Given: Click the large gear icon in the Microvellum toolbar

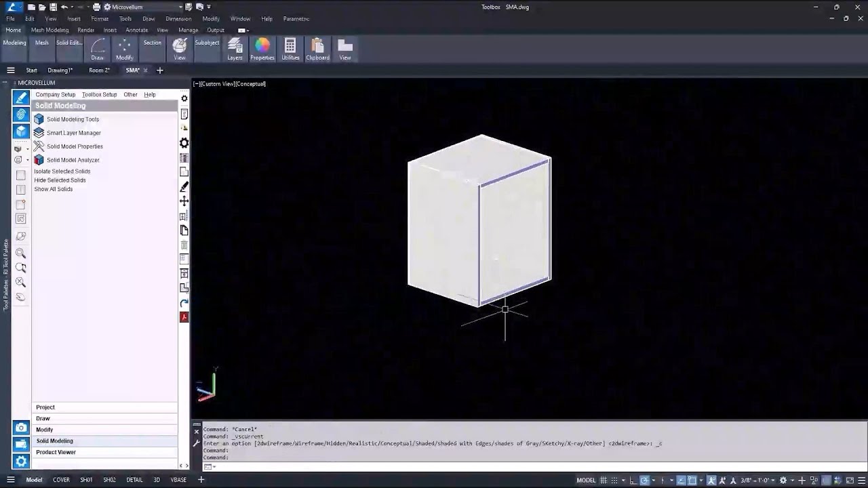Looking at the screenshot, I should [184, 143].
